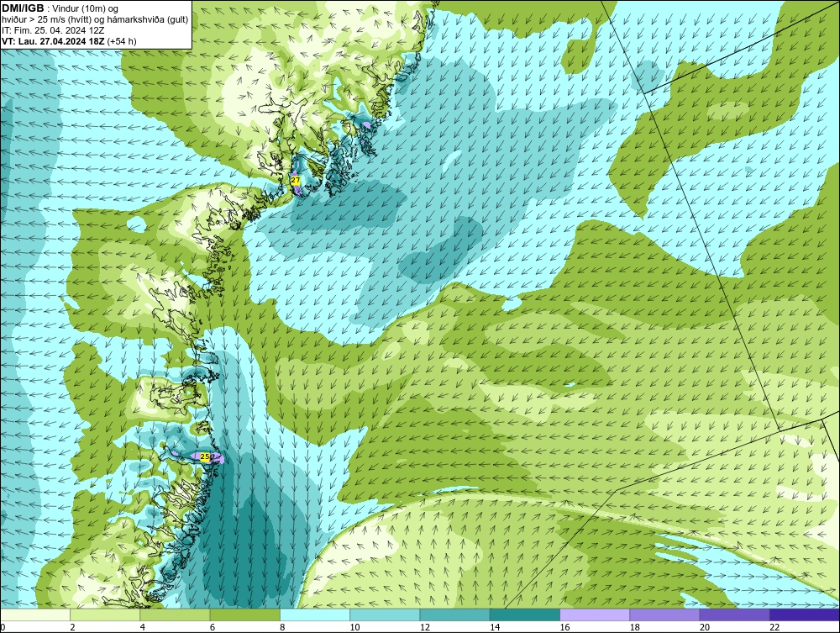Click the legend tick label 4
Viewport: 840px width, 633px height.
click(x=143, y=628)
